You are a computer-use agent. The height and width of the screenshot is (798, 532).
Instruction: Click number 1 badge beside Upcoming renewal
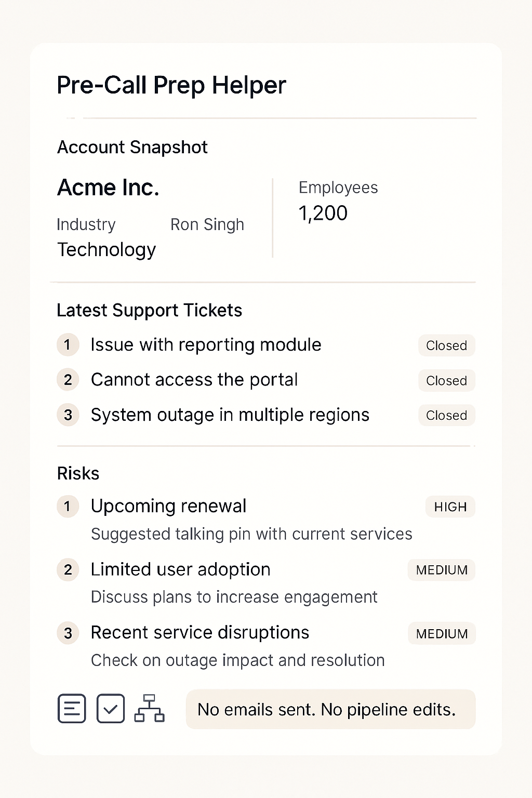click(x=68, y=507)
